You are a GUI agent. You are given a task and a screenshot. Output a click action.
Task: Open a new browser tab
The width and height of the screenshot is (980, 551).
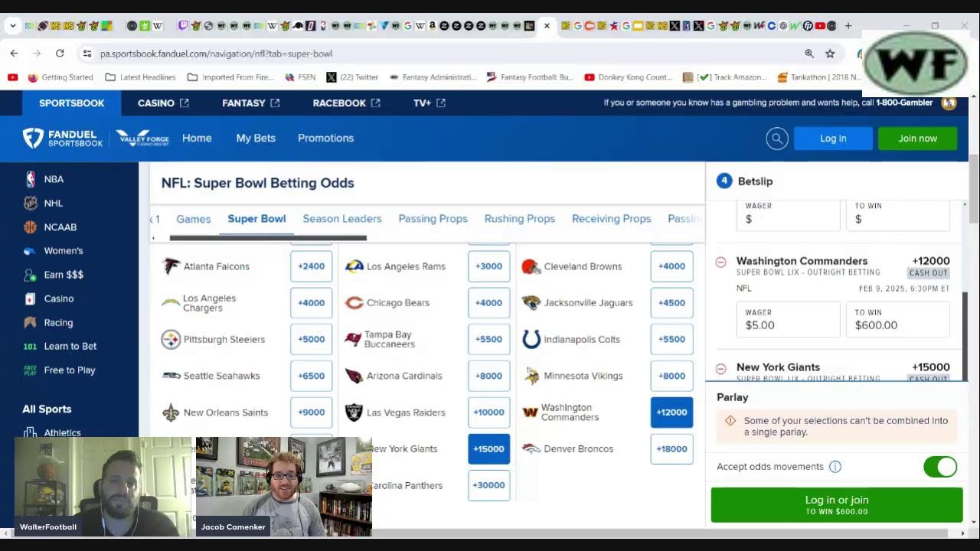(x=848, y=25)
